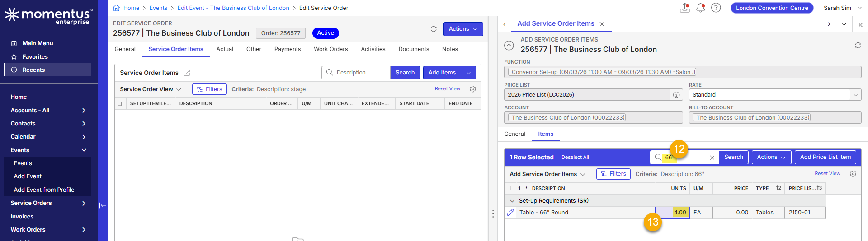Click the Recents clock icon
The width and height of the screenshot is (868, 241).
14,70
